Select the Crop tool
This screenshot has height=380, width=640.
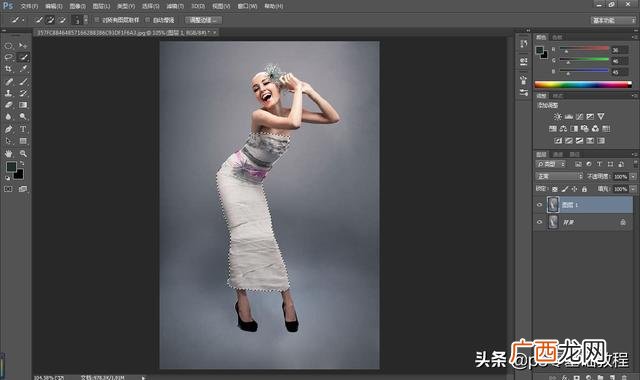[9, 69]
